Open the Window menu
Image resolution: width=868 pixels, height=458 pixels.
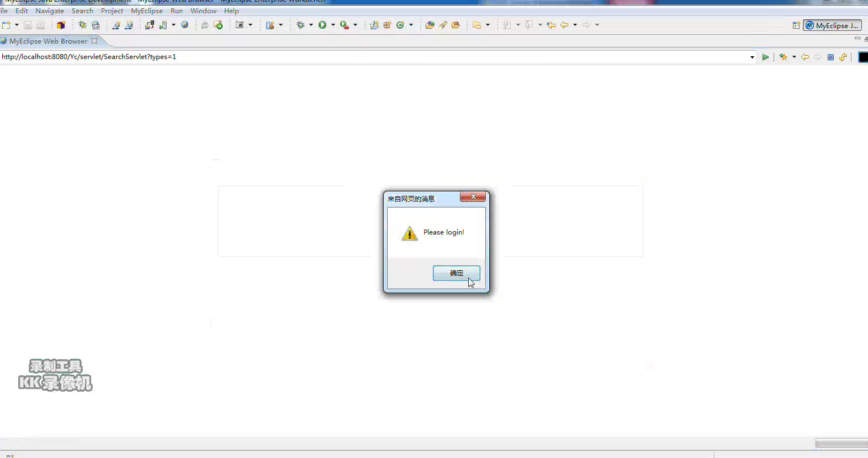(203, 10)
